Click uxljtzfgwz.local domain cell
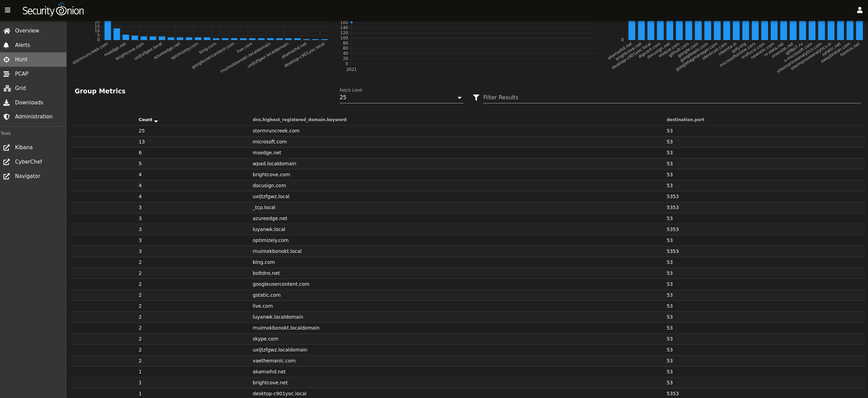 pyautogui.click(x=271, y=196)
